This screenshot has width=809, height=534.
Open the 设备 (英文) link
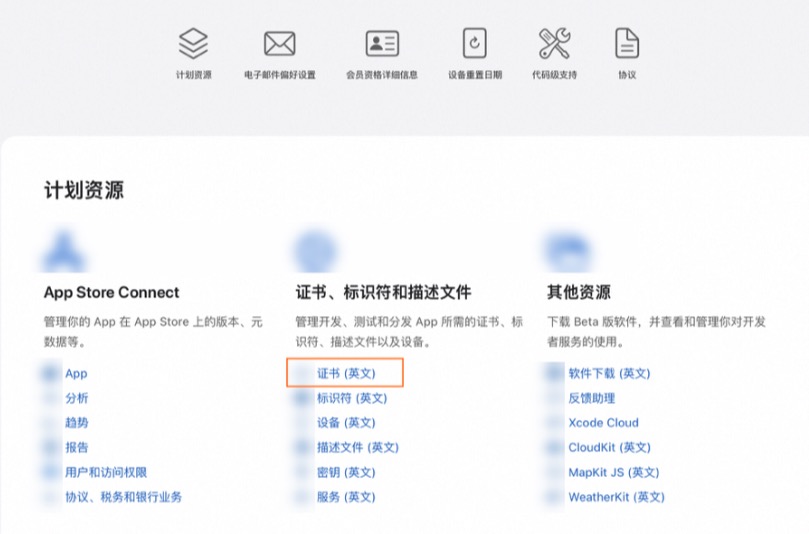(x=346, y=423)
